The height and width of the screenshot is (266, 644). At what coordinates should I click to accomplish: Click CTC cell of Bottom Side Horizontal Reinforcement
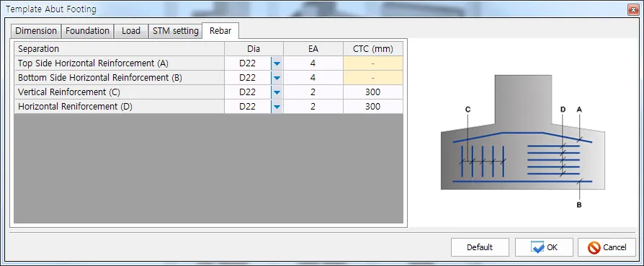coord(373,78)
